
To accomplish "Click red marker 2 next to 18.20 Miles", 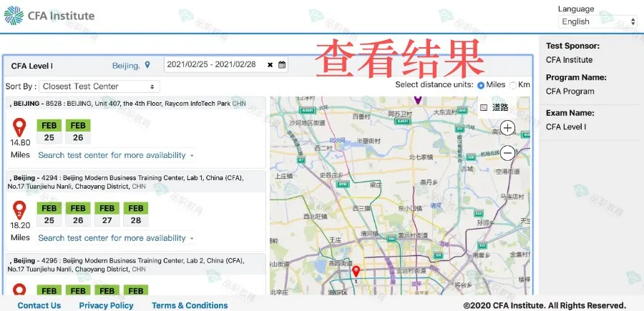I will (x=19, y=210).
